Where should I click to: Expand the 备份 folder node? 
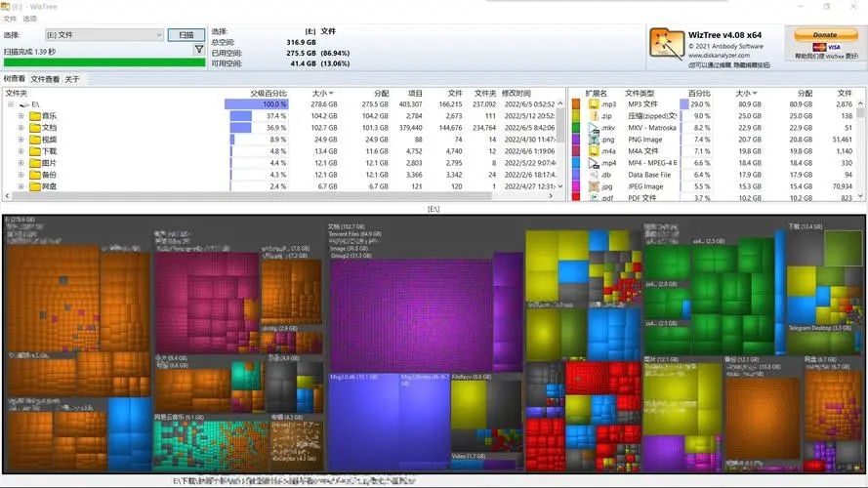pyautogui.click(x=21, y=175)
